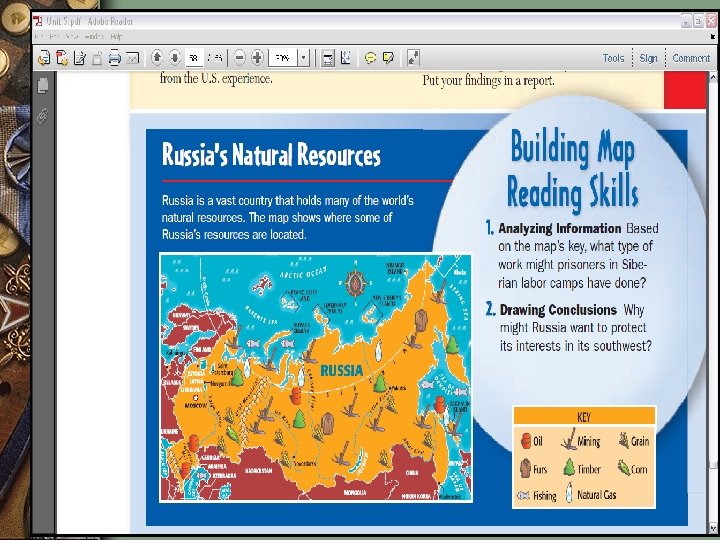Open the Comment pane
The width and height of the screenshot is (720, 540).
pos(691,58)
